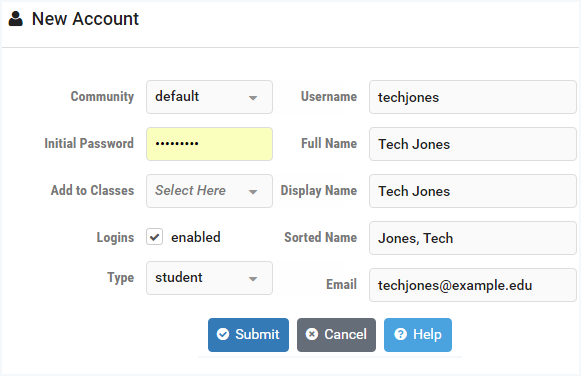The width and height of the screenshot is (581, 376).
Task: Open the Community dropdown set to default
Action: tap(209, 97)
